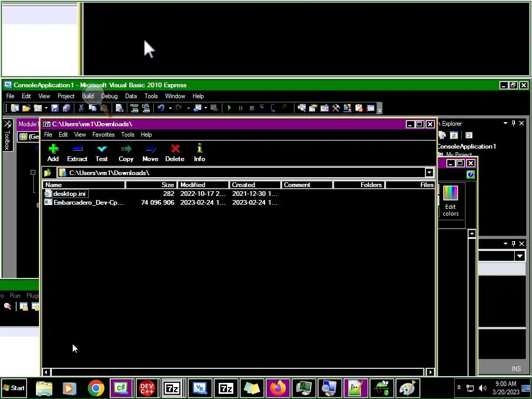Pin the Solution Explorer panel
The image size is (532, 399).
click(514, 123)
